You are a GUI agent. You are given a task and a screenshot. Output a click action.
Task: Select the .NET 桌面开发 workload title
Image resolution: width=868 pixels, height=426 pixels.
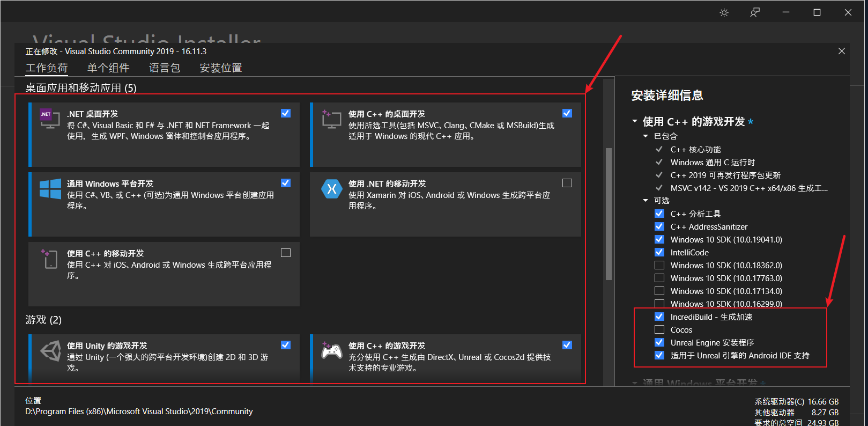click(x=92, y=114)
